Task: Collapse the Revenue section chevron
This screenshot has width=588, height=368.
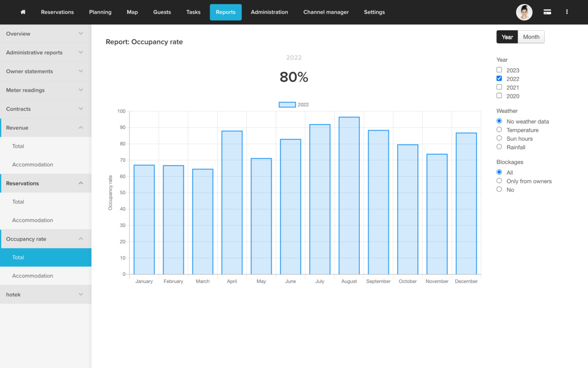Action: (x=81, y=127)
